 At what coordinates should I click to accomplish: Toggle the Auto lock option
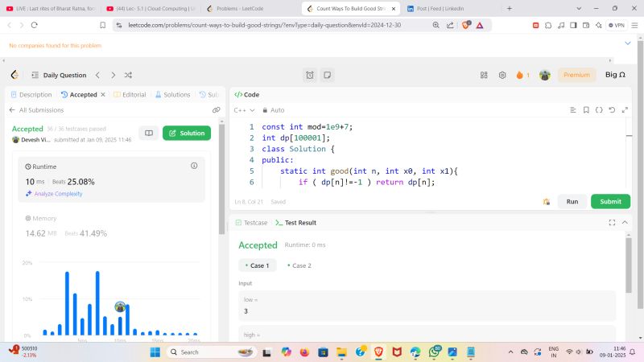point(274,110)
